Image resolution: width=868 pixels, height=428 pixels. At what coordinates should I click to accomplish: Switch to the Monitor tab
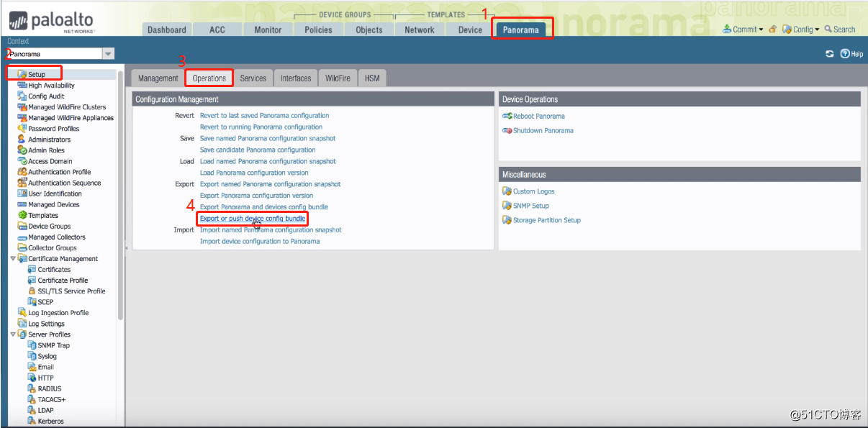click(268, 29)
